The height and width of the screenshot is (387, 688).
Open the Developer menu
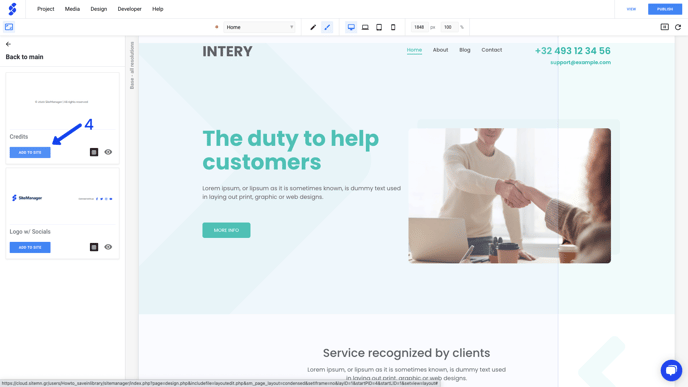pos(129,9)
